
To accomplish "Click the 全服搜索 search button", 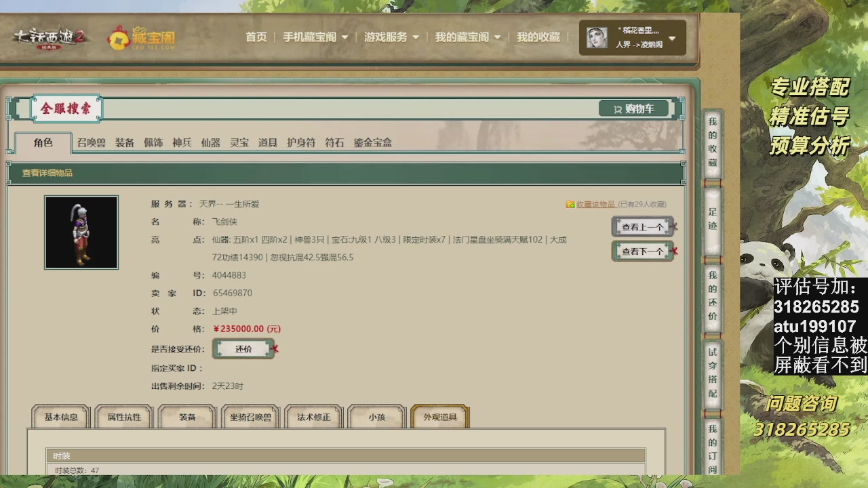I will tap(66, 108).
